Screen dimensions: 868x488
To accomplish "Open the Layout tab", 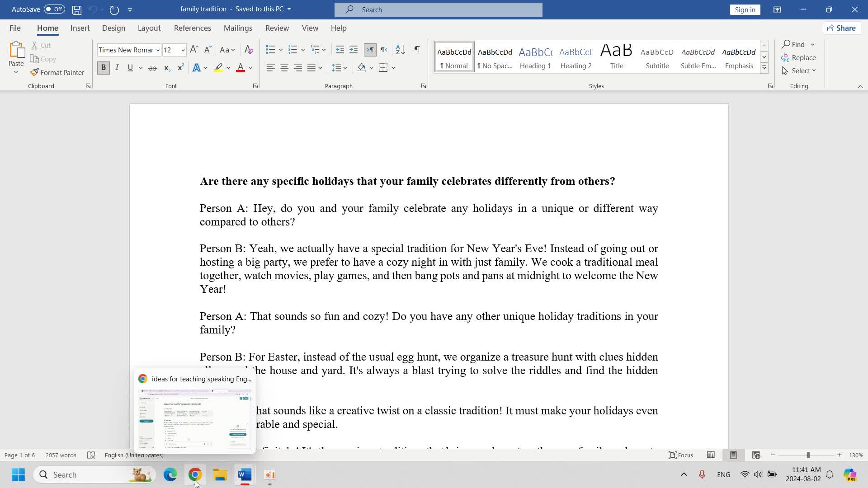I will (149, 28).
